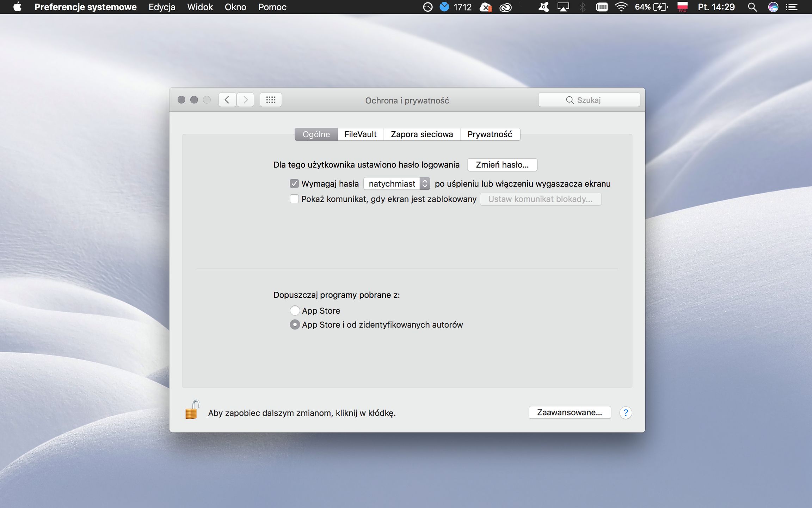
Task: Open the natychmiast delay dropdown
Action: point(396,184)
